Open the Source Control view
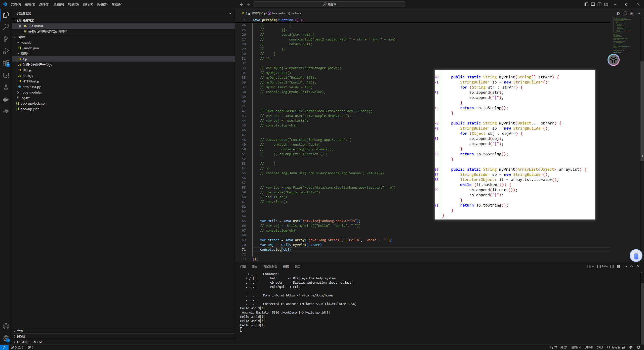The image size is (644, 350). (x=6, y=39)
